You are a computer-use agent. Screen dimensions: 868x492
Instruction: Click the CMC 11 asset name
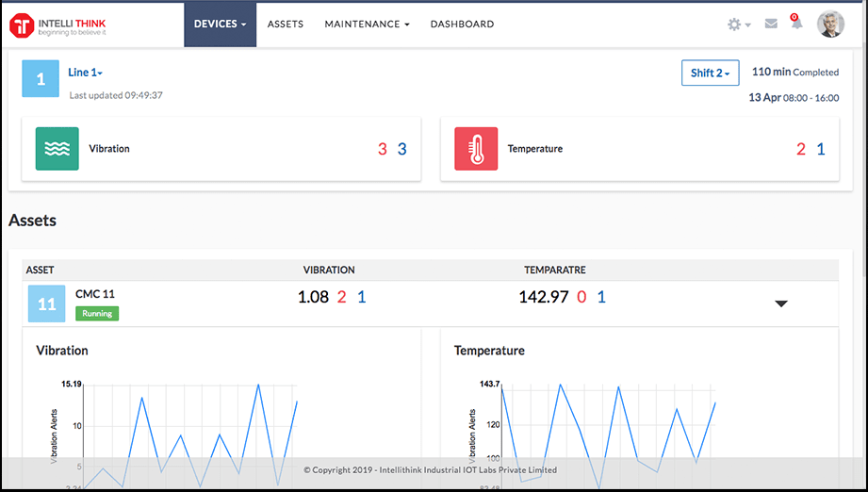95,294
